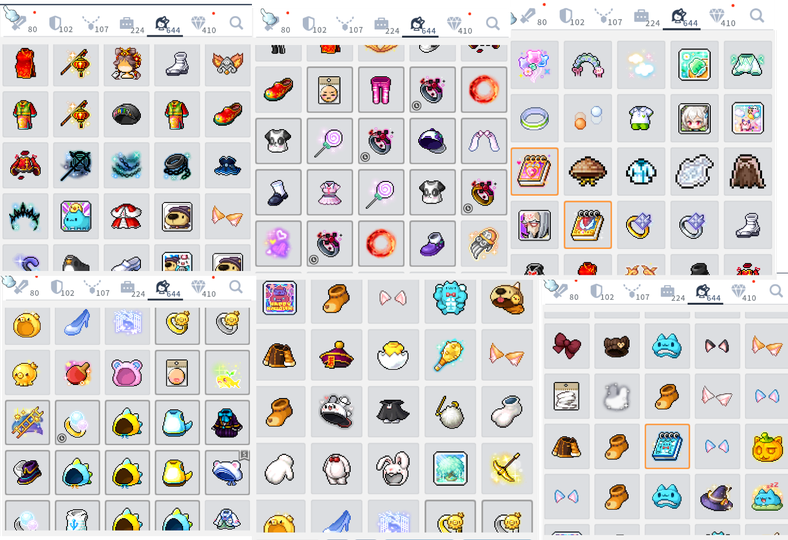Viewport: 788px width, 540px height.
Task: Choose the black hat with rainbow band
Action: point(127,115)
